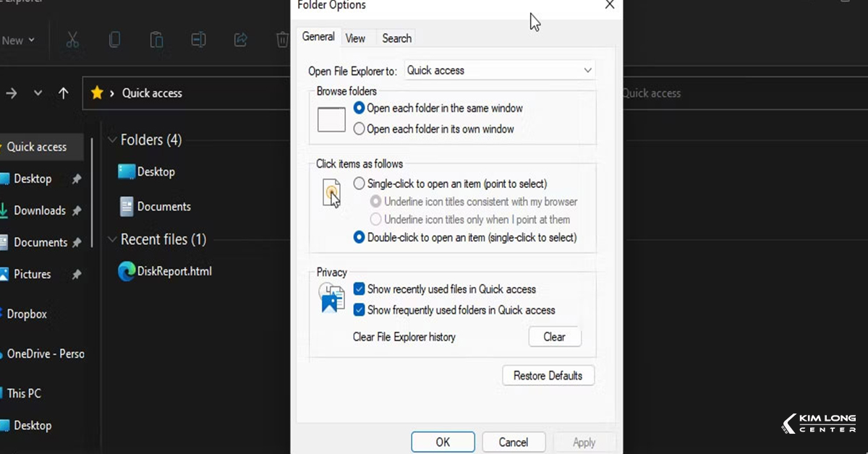Click the Restore Defaults button
Image resolution: width=868 pixels, height=454 pixels.
(x=548, y=376)
